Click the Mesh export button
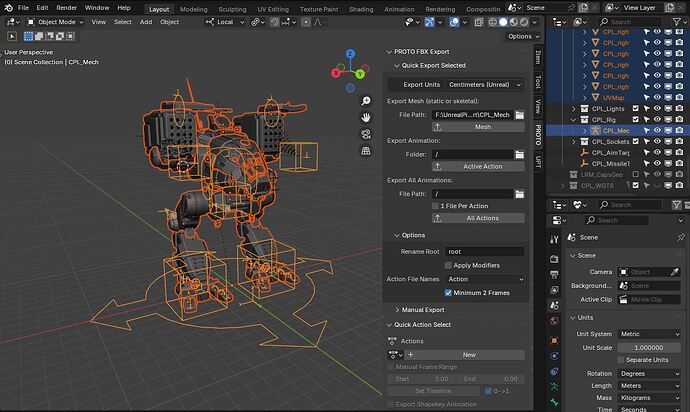This screenshot has width=690, height=412. coord(478,127)
